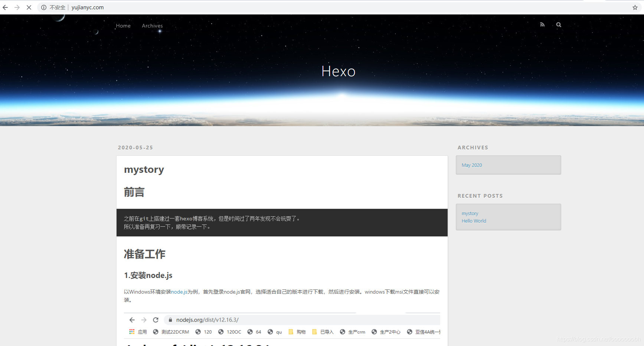
Task: Click the 1.安装node.js heading
Action: point(148,275)
